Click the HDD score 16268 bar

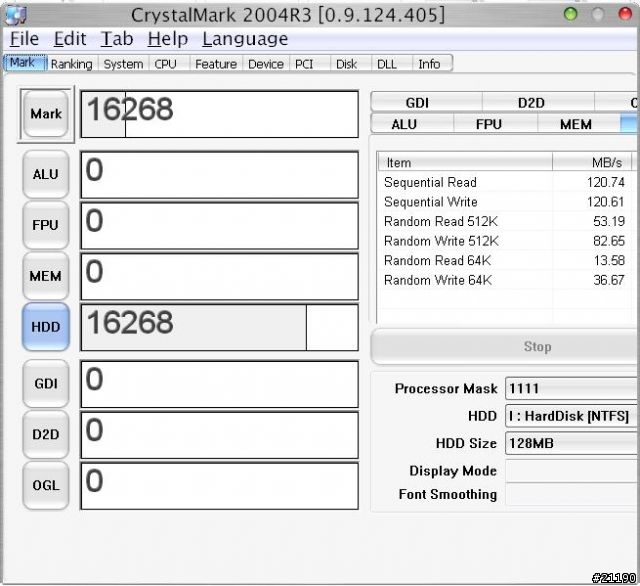(x=220, y=327)
